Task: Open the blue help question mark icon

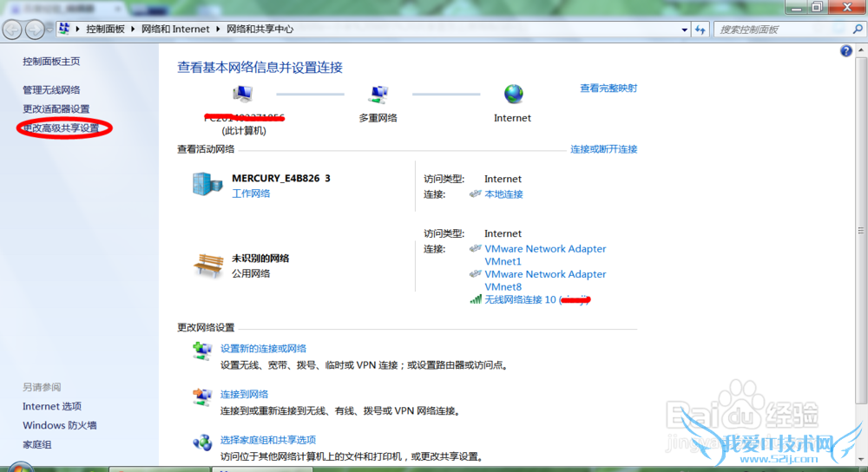Action: [845, 51]
